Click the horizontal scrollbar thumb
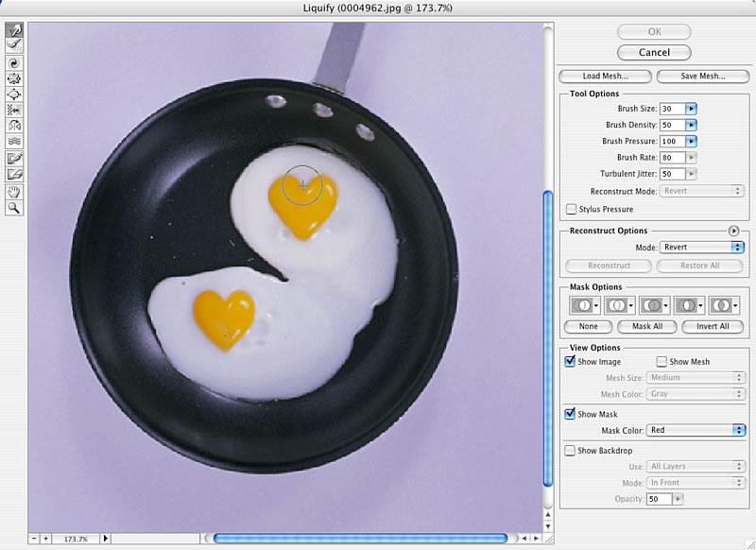Image resolution: width=756 pixels, height=550 pixels. click(x=360, y=539)
